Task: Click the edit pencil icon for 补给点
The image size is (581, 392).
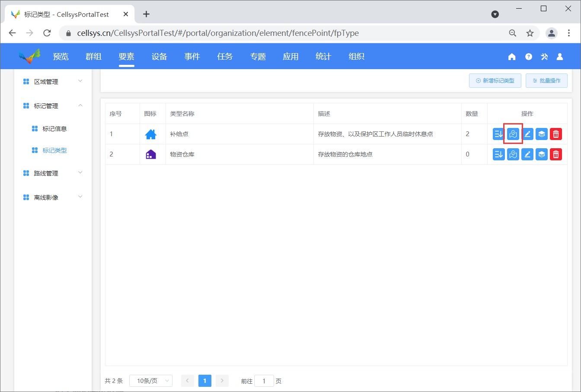Action: [527, 134]
